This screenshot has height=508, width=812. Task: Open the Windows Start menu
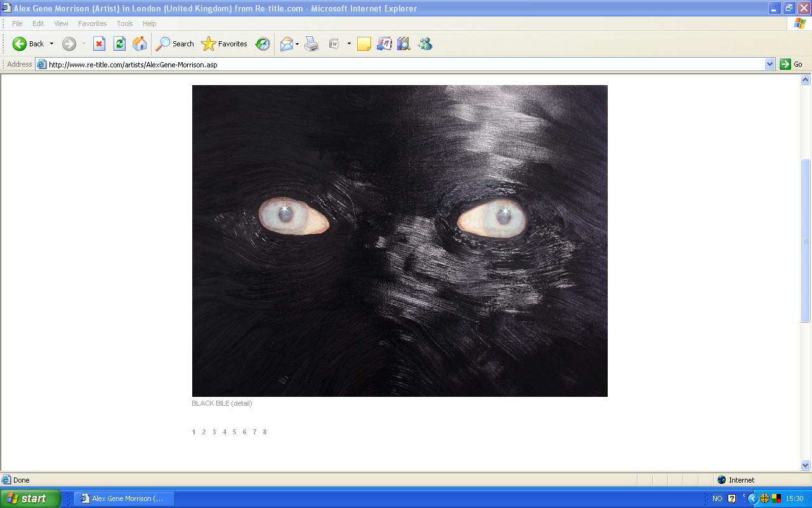[30, 498]
